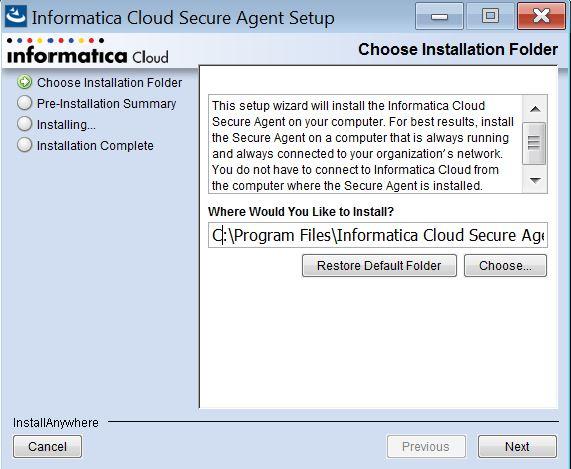
Task: Click the Informatica app icon in title bar
Action: point(16,16)
